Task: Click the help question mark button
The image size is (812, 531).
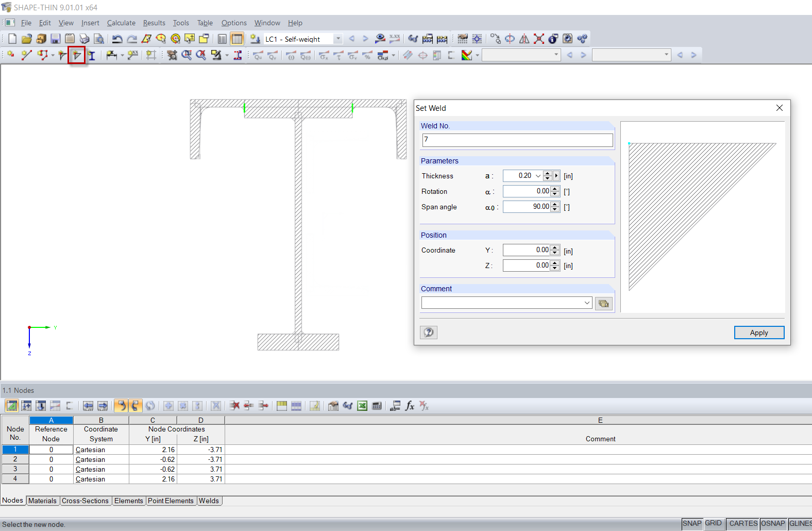Action: pos(429,333)
